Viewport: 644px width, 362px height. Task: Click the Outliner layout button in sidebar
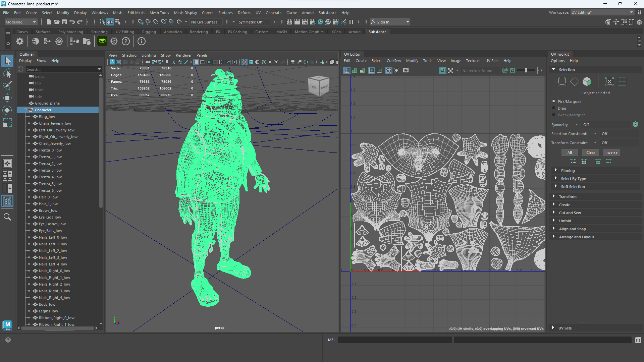pyautogui.click(x=7, y=201)
